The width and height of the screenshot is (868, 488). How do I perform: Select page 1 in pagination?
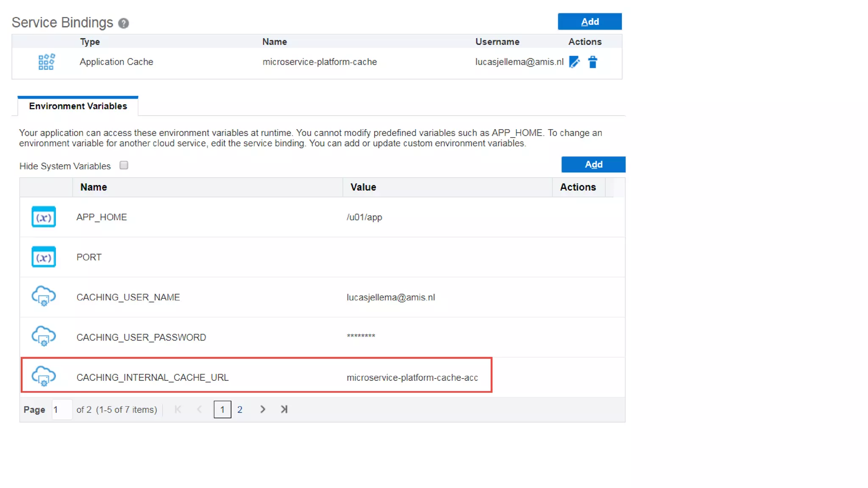pyautogui.click(x=222, y=410)
